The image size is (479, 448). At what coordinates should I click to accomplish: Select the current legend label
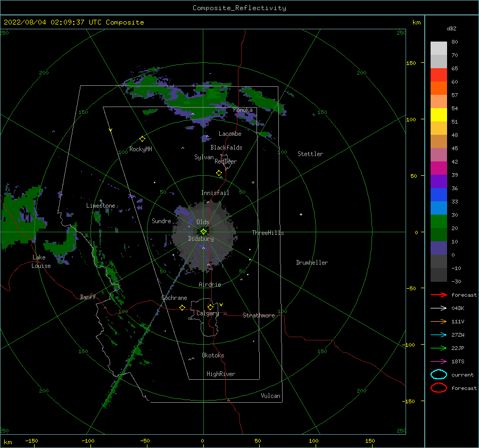click(x=463, y=375)
